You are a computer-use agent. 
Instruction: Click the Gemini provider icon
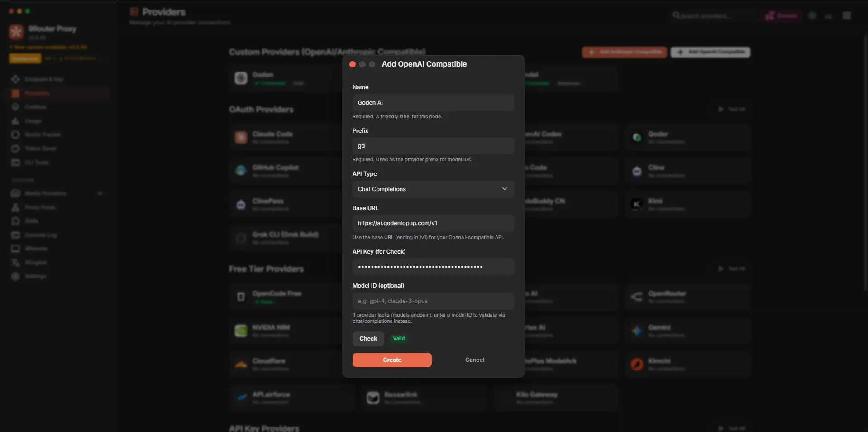[x=637, y=331]
